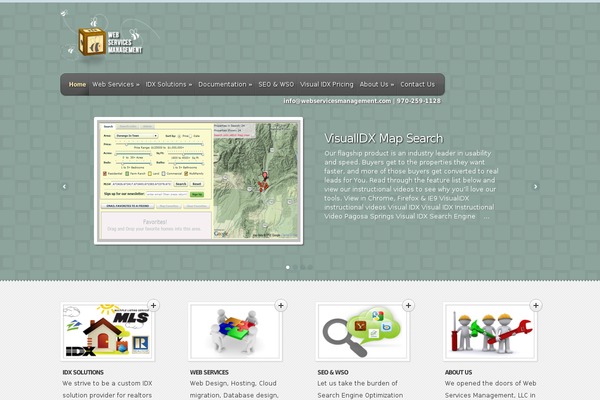Click the WEB SERVICES heading

209,372
